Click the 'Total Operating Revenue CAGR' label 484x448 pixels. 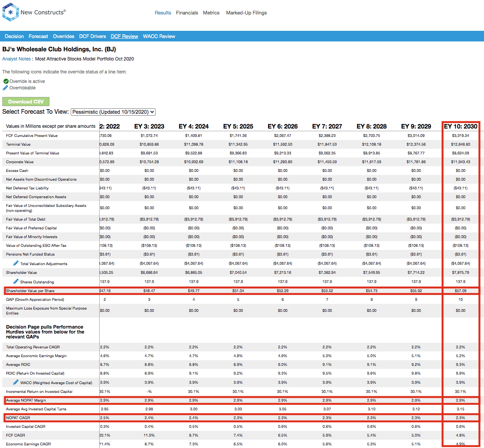coord(33,347)
